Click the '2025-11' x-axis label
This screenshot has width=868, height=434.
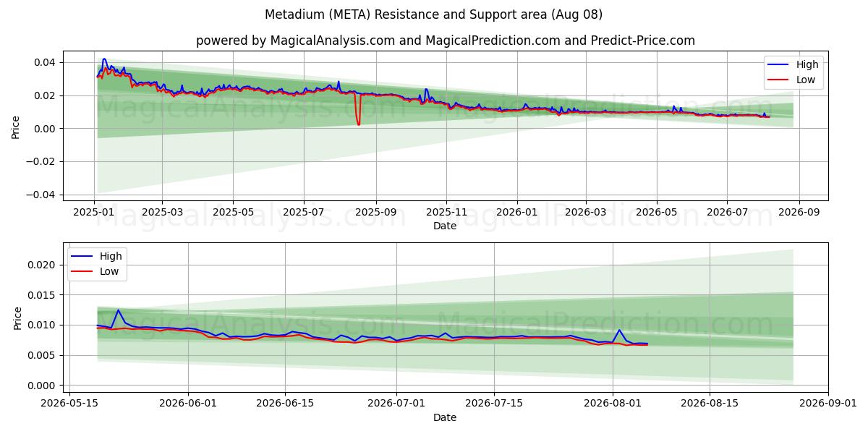[x=446, y=213]
